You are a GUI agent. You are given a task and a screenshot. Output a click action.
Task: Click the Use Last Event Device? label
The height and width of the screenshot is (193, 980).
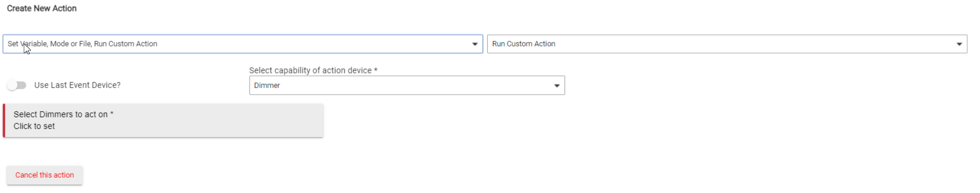tap(77, 85)
